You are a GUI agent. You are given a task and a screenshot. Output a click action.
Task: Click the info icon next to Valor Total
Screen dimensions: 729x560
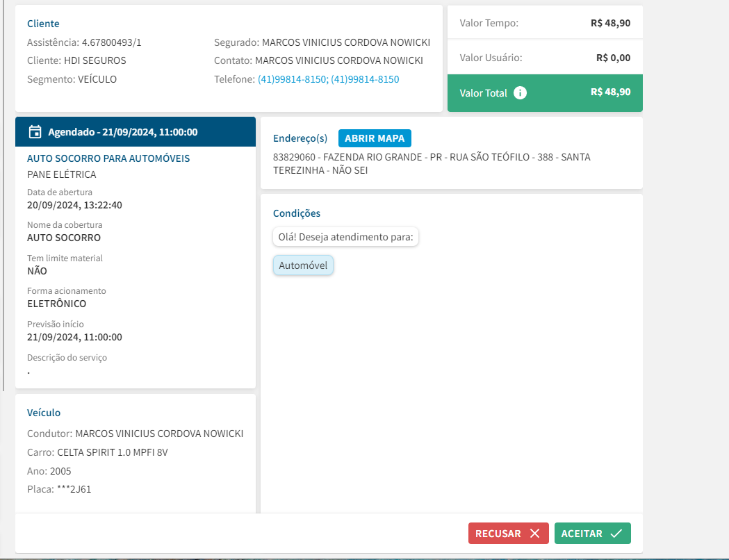tap(520, 93)
